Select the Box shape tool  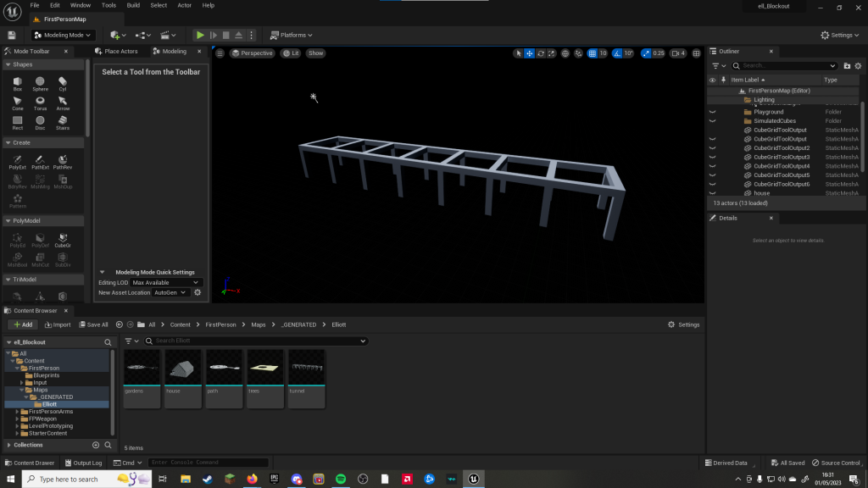tap(18, 82)
